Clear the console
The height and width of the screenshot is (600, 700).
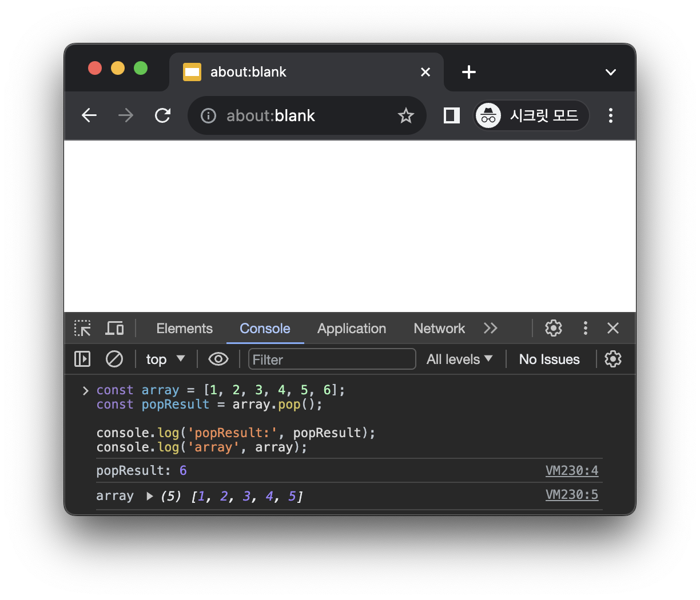pos(114,359)
